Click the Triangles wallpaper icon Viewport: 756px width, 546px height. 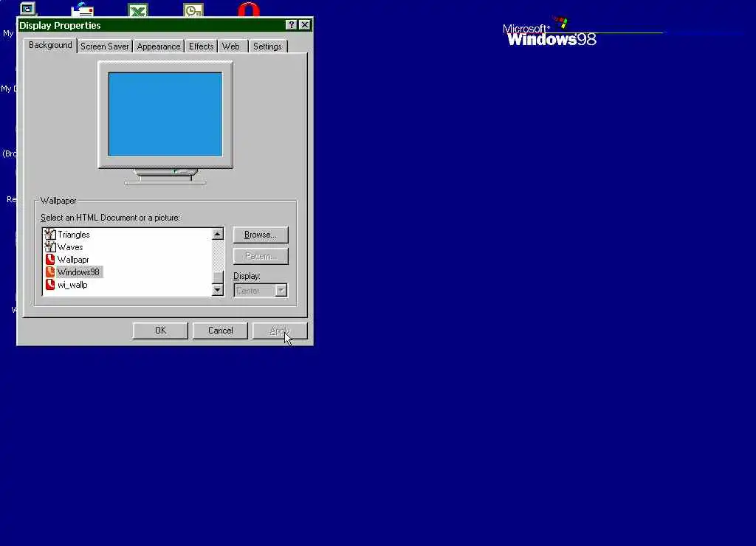tap(50, 235)
